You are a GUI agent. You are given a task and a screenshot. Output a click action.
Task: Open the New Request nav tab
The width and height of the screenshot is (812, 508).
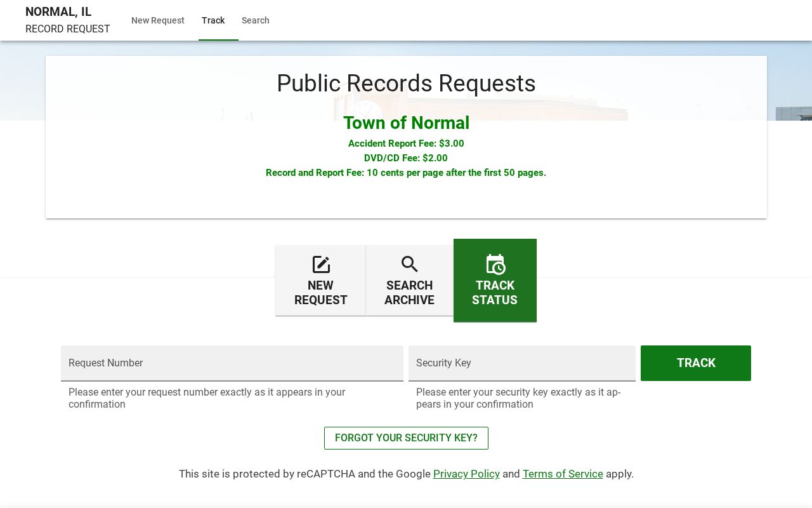[158, 20]
